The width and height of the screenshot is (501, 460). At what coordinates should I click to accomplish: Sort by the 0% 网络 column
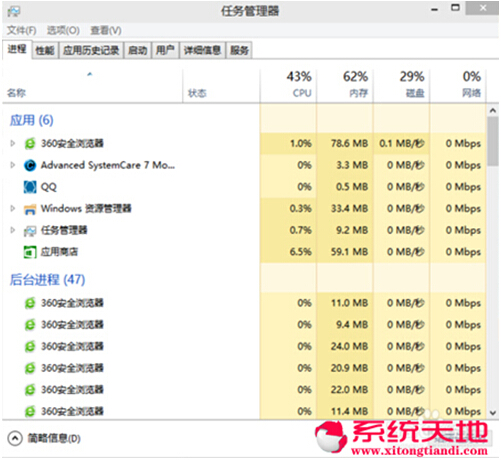point(458,85)
